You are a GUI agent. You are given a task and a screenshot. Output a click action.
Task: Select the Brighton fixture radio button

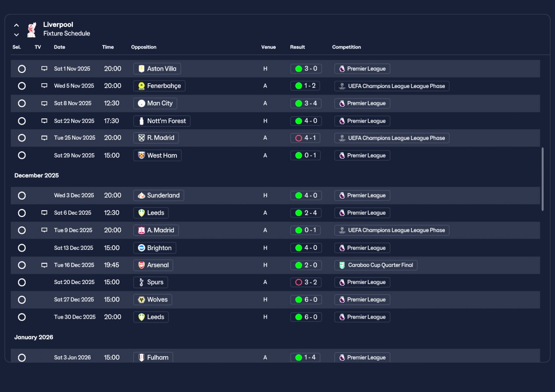click(22, 248)
